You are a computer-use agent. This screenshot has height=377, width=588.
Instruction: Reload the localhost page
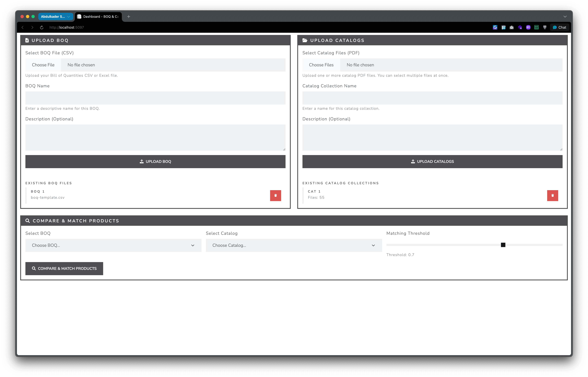point(42,27)
